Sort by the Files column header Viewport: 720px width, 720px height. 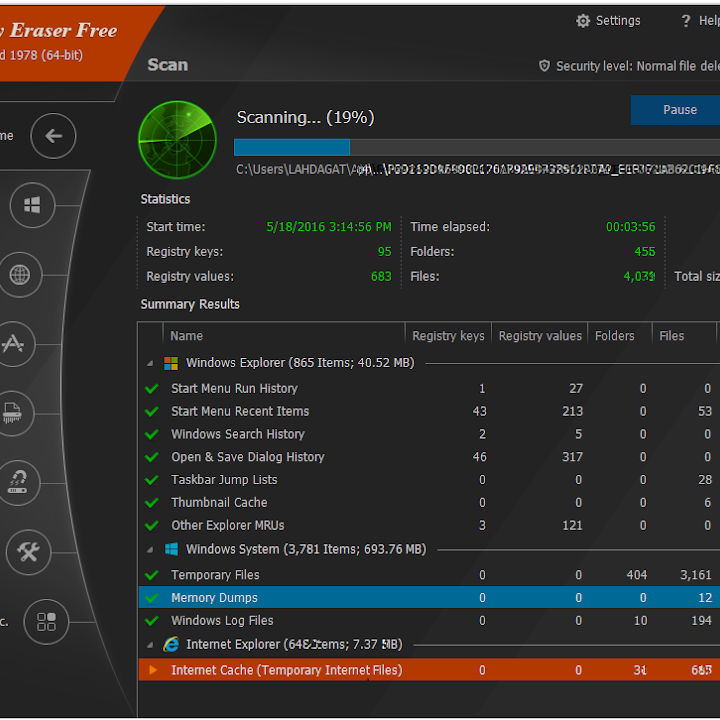(684, 336)
